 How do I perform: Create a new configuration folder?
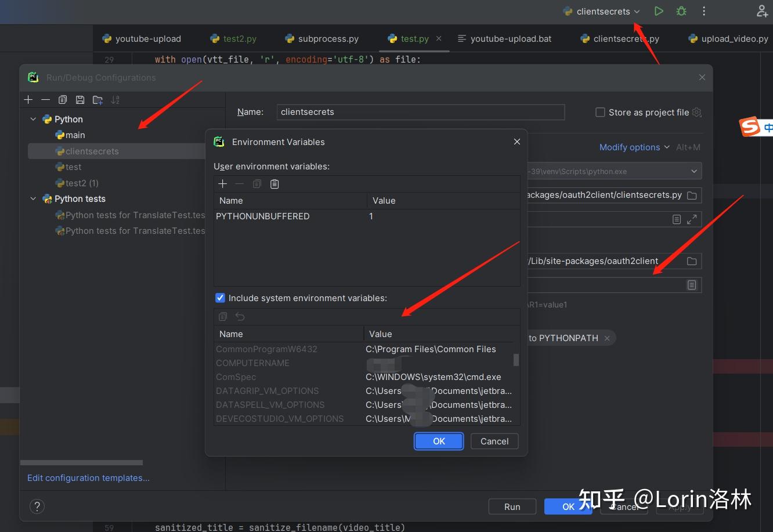[97, 100]
